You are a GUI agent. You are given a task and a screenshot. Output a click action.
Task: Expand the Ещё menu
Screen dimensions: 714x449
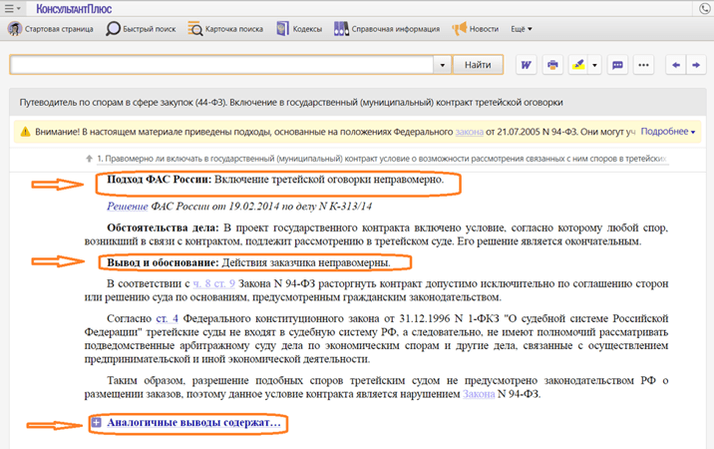(521, 29)
